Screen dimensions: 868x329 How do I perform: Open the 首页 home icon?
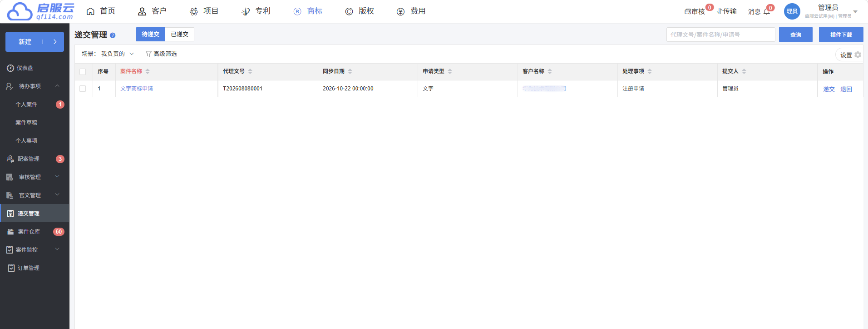pos(91,11)
